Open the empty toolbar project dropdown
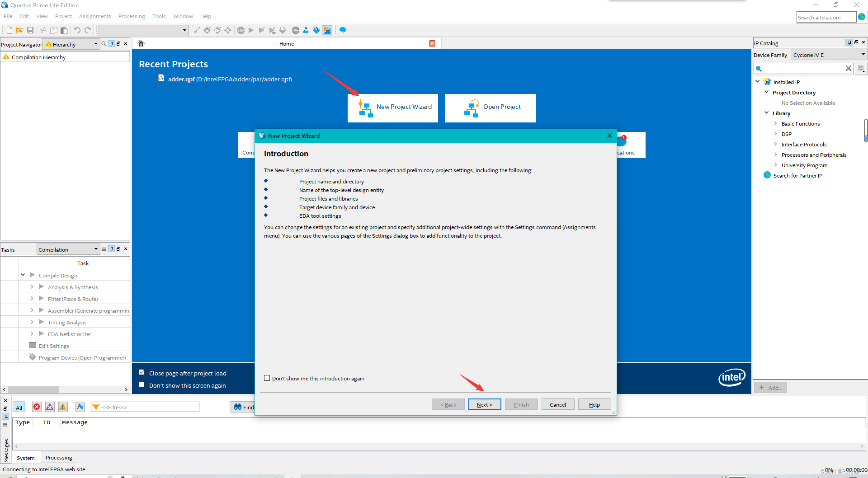The width and height of the screenshot is (868, 478). [143, 30]
